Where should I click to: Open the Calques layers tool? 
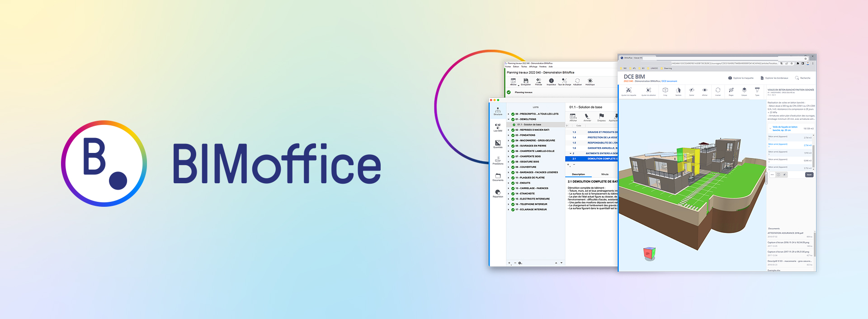(x=744, y=91)
